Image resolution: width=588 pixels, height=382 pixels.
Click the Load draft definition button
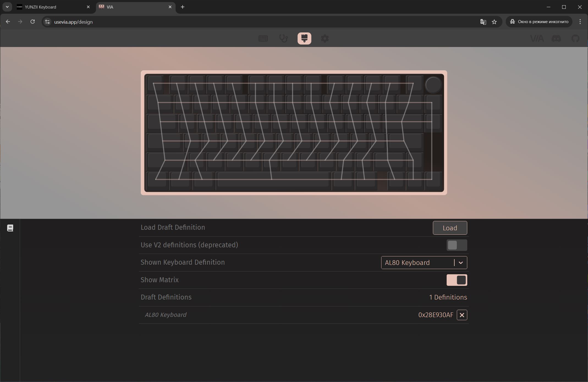pyautogui.click(x=450, y=228)
